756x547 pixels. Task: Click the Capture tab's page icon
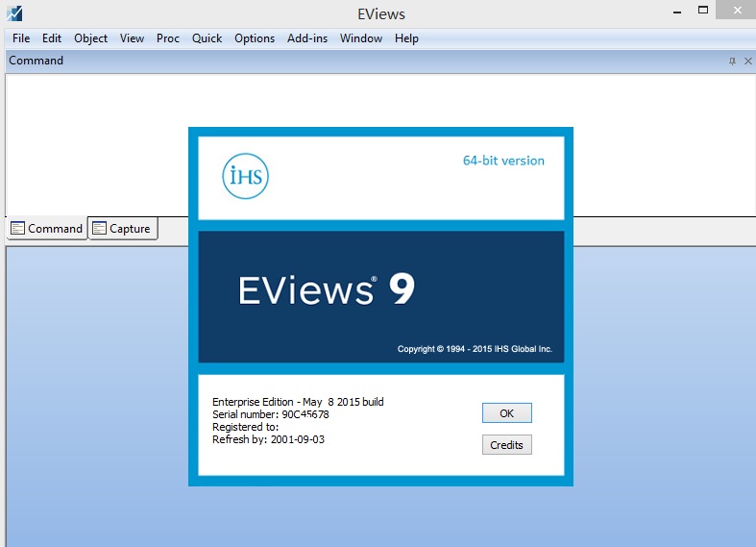[x=99, y=228]
